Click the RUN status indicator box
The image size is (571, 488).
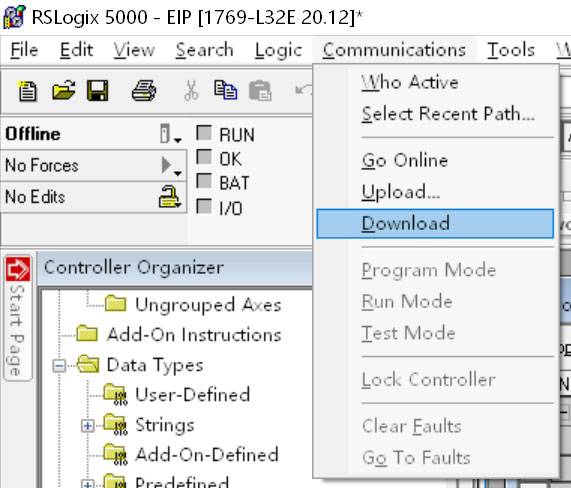(x=204, y=133)
